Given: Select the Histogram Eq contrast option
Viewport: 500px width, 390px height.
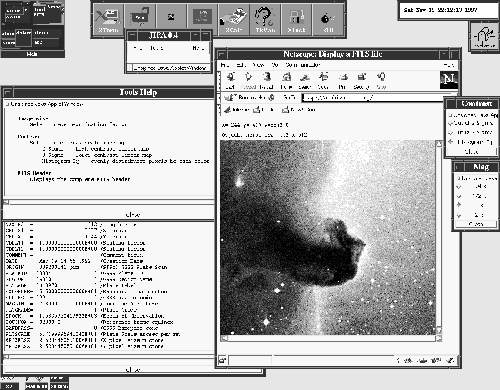Looking at the screenshot, I should click(471, 142).
